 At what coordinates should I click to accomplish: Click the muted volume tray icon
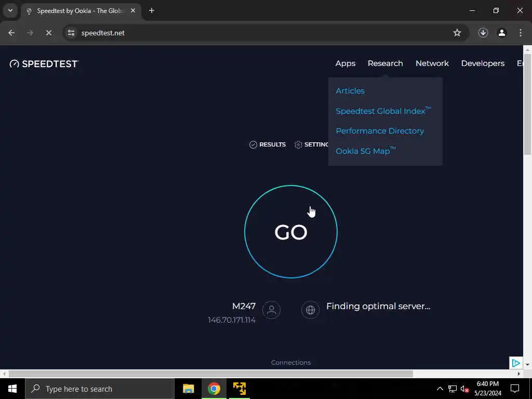tap(464, 389)
